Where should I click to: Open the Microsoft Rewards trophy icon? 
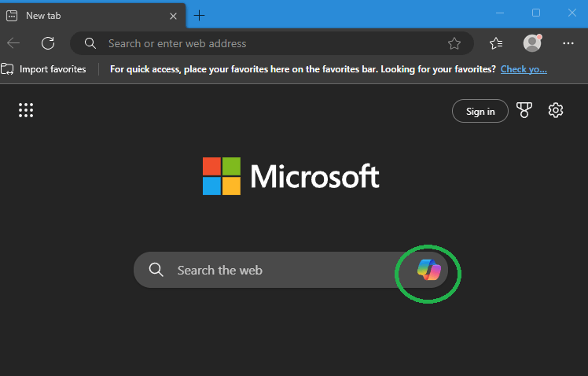(524, 110)
